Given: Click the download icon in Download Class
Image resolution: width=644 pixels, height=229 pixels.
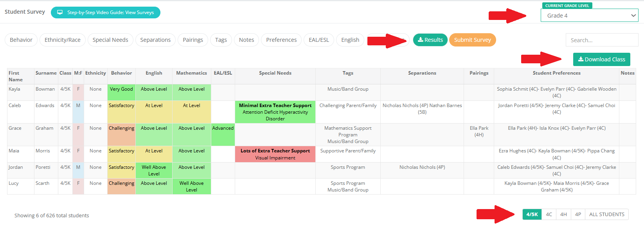Looking at the screenshot, I should click(x=581, y=59).
